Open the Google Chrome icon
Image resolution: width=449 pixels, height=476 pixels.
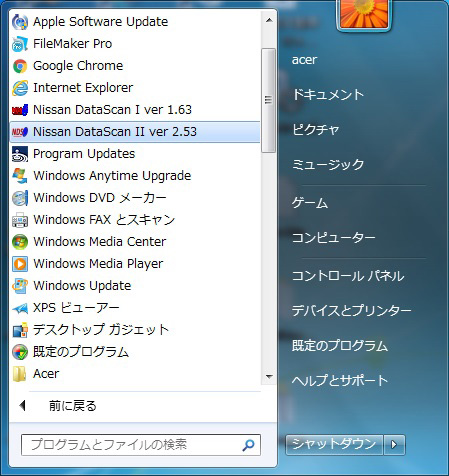(20, 66)
